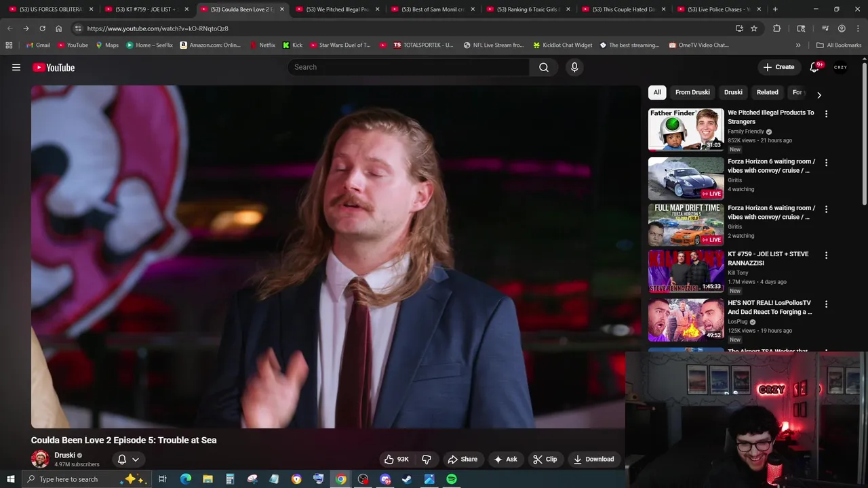Viewport: 868px width, 488px height.
Task: Go to the YouTube home logo
Action: (54, 67)
